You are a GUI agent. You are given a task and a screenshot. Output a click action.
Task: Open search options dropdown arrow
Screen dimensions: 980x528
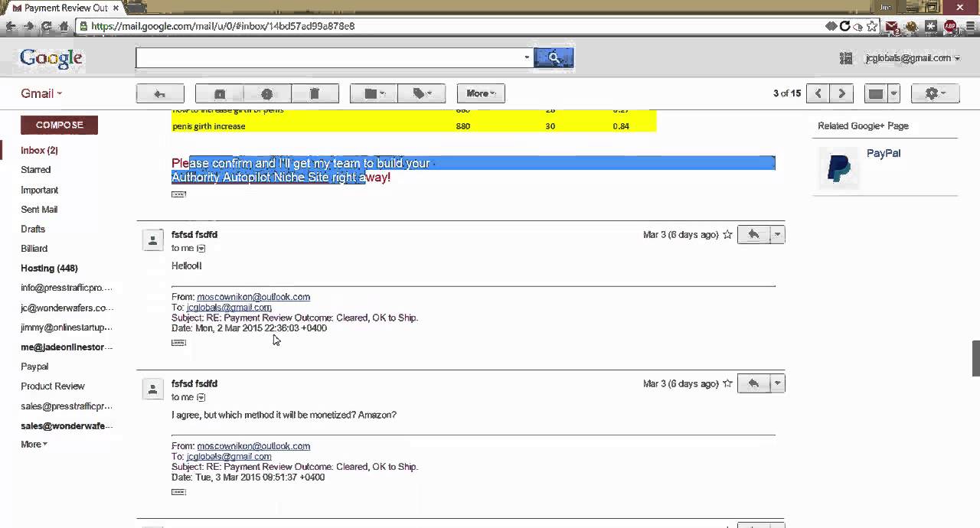click(527, 57)
